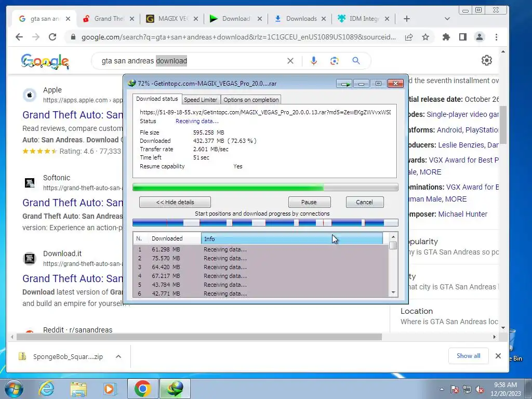Show hidden tray icons arrow
The height and width of the screenshot is (399, 532).
coord(442,390)
